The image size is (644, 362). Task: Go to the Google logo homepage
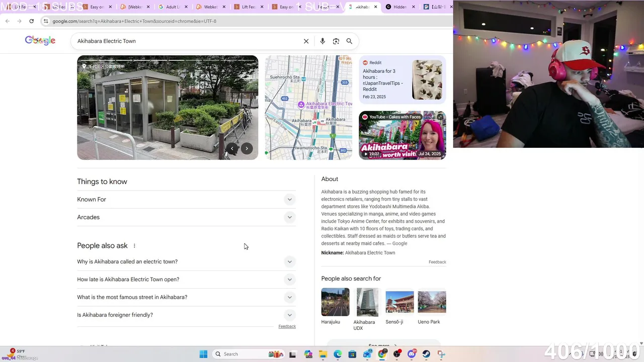[40, 41]
